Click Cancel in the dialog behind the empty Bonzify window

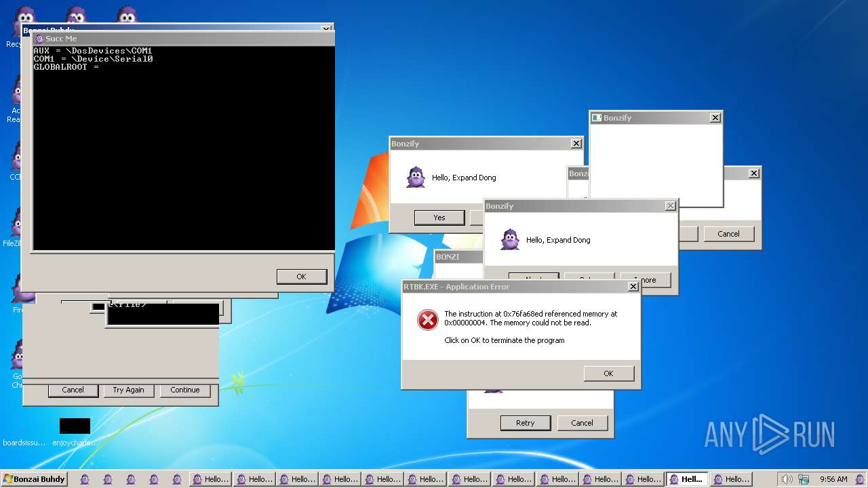[x=729, y=234]
